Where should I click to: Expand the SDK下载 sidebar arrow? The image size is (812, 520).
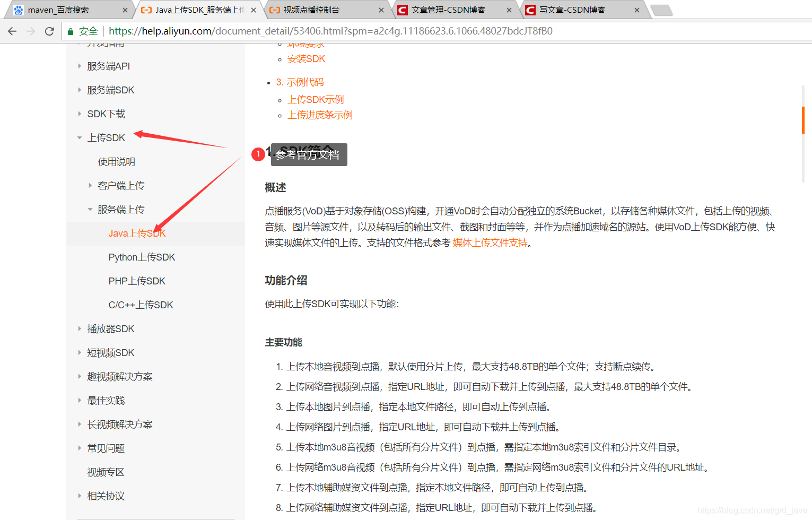80,114
